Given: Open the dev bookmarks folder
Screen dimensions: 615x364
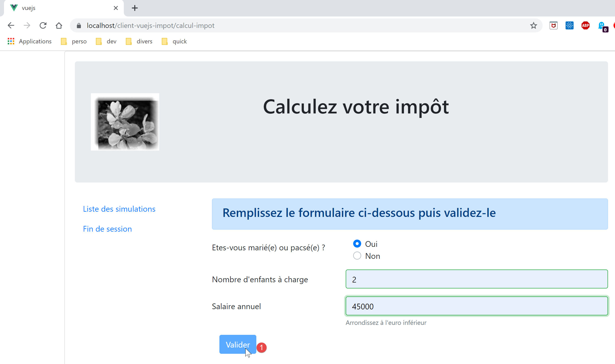Looking at the screenshot, I should (x=106, y=41).
